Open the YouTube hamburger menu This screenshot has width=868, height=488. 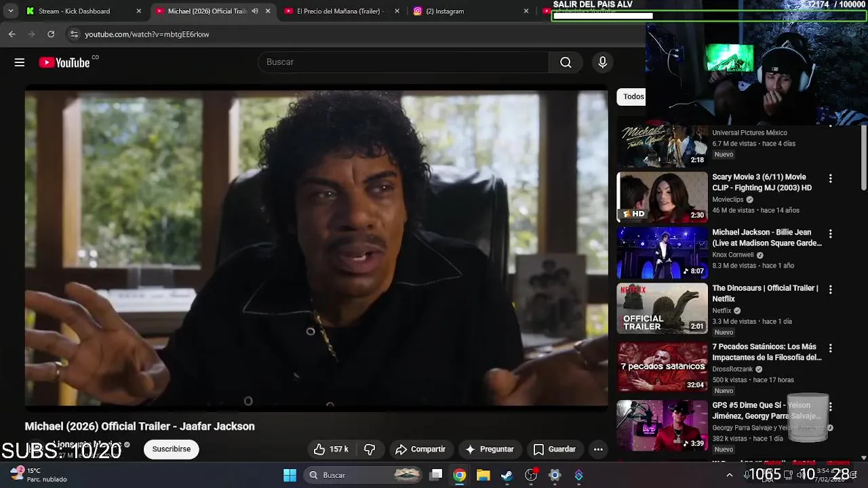[x=20, y=62]
